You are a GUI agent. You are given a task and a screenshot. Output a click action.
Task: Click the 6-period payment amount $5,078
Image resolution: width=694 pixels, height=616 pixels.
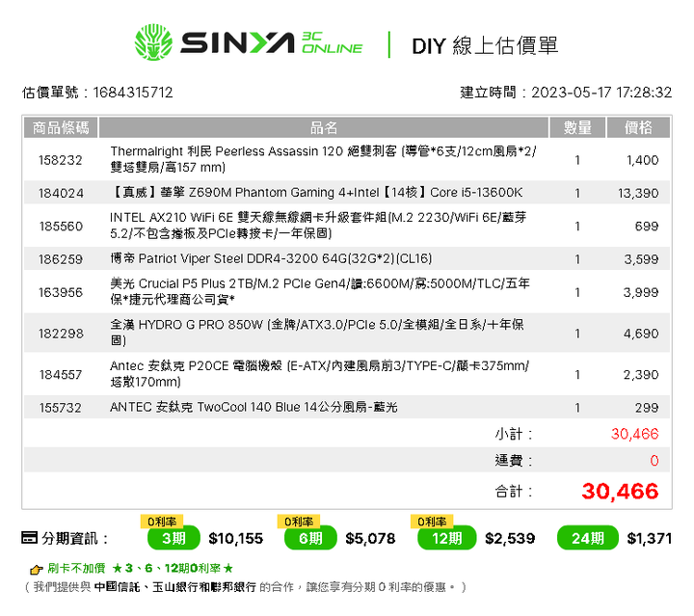point(370,538)
